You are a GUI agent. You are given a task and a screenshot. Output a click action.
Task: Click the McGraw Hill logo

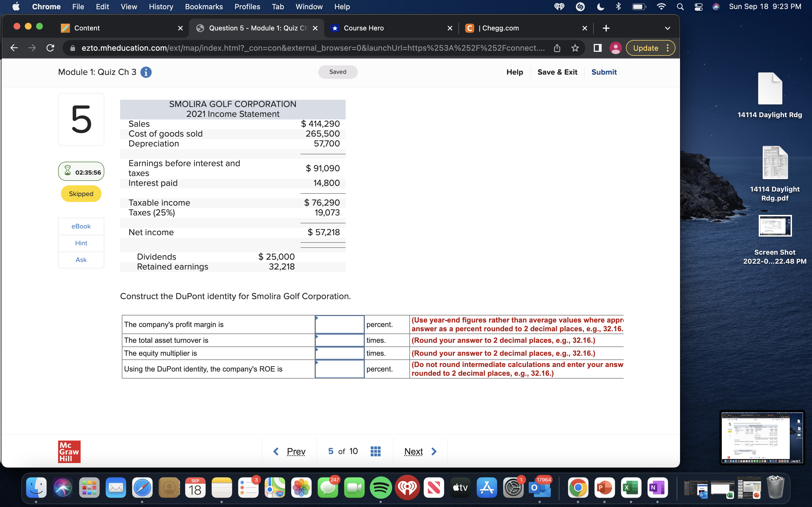pos(69,451)
